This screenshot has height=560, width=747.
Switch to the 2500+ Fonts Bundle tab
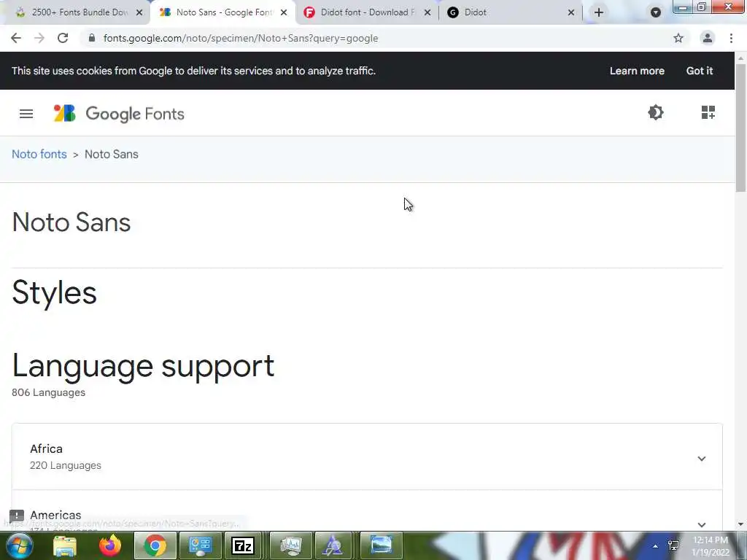click(74, 12)
